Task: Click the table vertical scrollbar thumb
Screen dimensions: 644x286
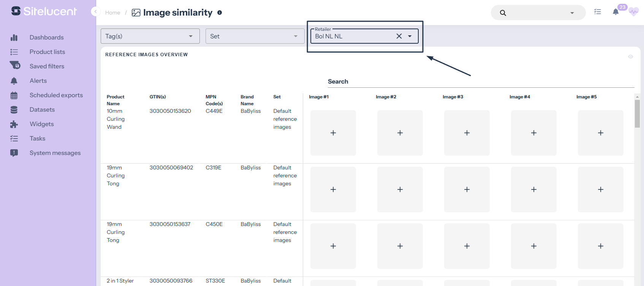Action: tap(637, 114)
